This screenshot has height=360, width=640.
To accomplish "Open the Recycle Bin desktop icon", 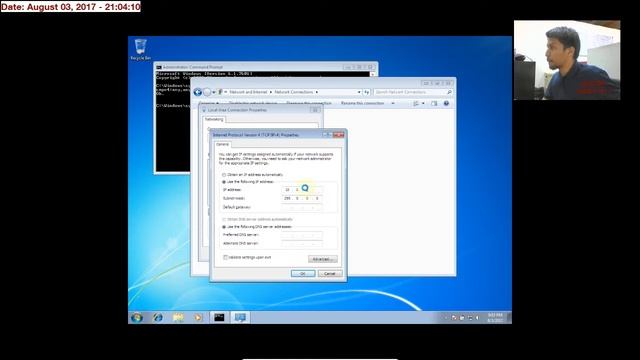I will coord(140,50).
